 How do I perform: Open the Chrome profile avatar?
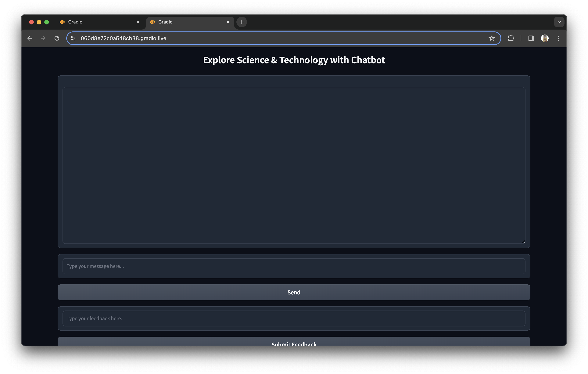[x=545, y=38]
